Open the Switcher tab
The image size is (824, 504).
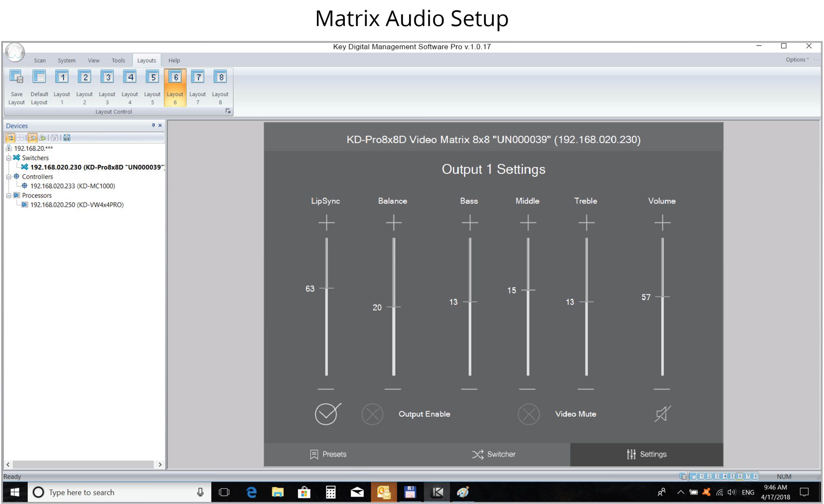(x=494, y=454)
